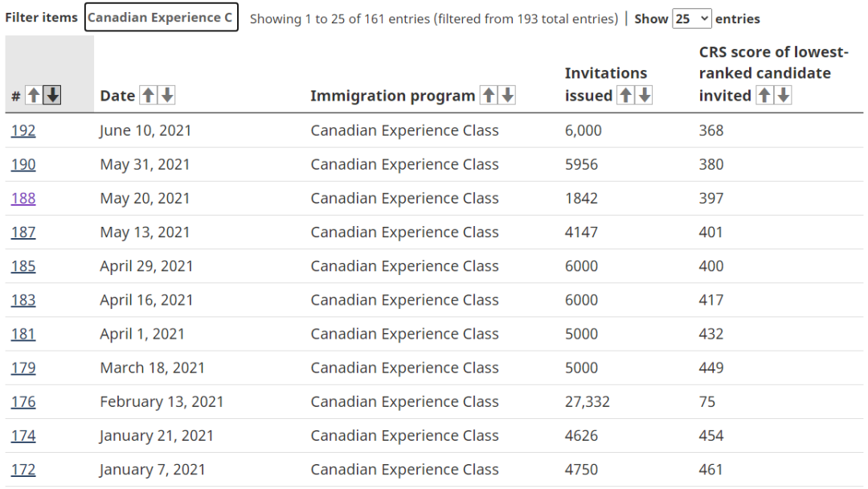Open draw number 174 link
This screenshot has width=868, height=489.
[x=23, y=436]
